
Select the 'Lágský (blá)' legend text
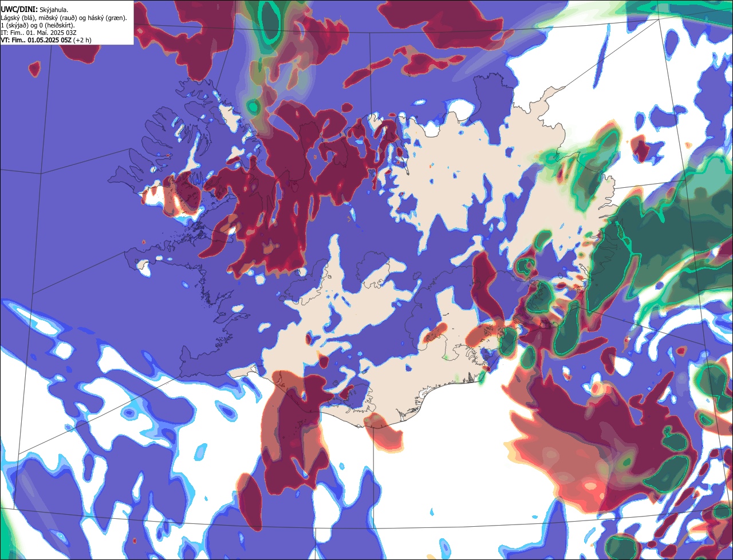pos(17,18)
